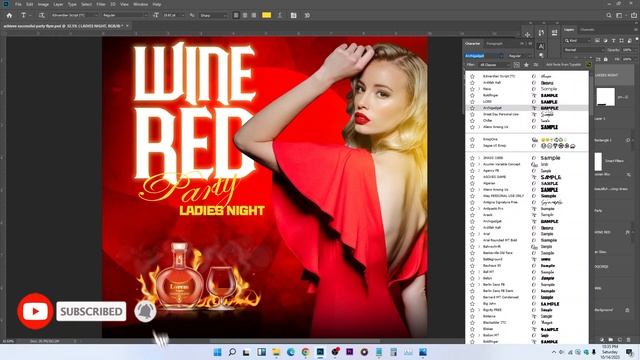The height and width of the screenshot is (360, 640).
Task: Open Microsoft Edge from the taskbar
Action: pyautogui.click(x=291, y=352)
